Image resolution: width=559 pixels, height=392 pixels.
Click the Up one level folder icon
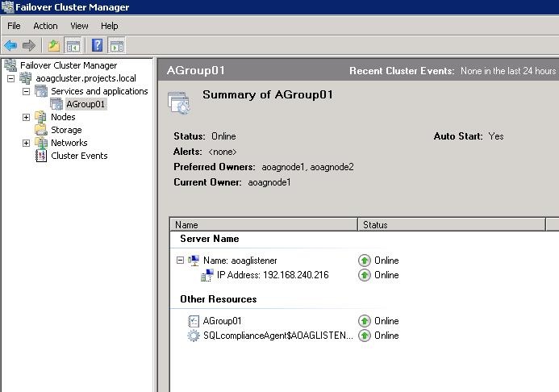(54, 46)
